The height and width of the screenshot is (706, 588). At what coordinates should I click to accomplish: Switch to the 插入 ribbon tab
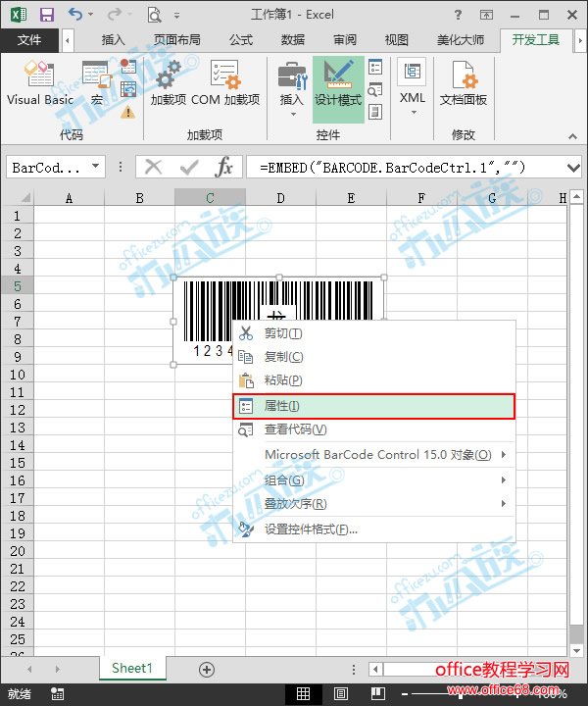click(113, 40)
